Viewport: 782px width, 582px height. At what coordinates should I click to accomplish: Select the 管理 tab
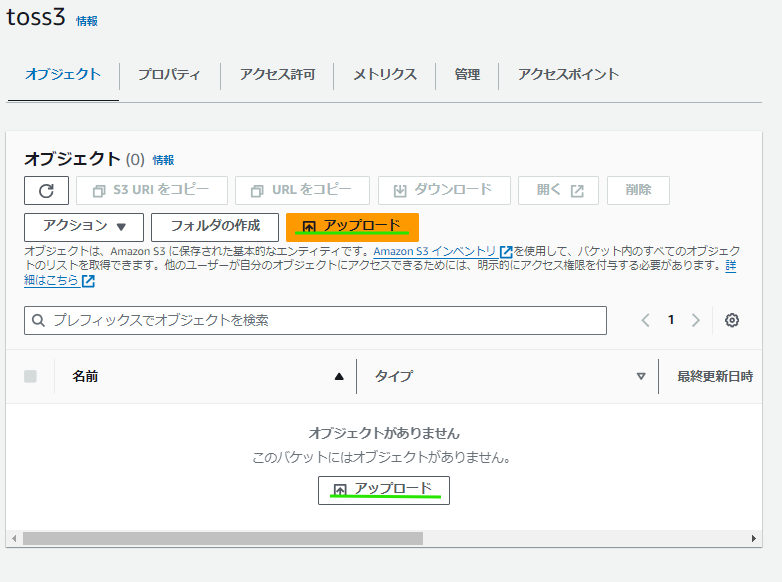point(467,74)
